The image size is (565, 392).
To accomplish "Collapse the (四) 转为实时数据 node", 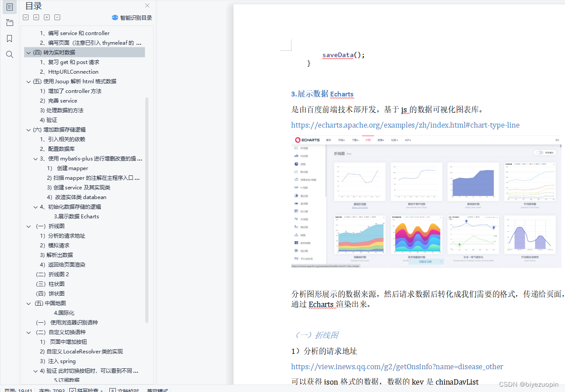I will tap(29, 53).
